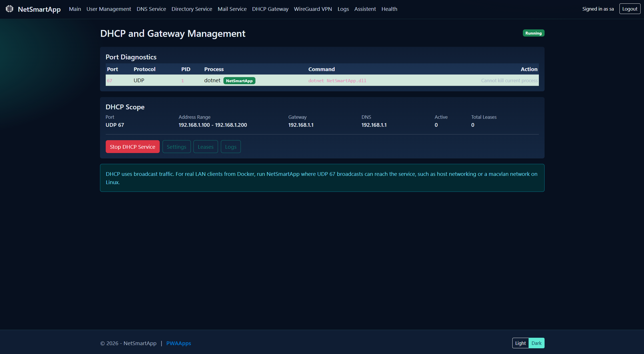Switch theme to Light
Screen dimensions: 644x354
pyautogui.click(x=520, y=343)
